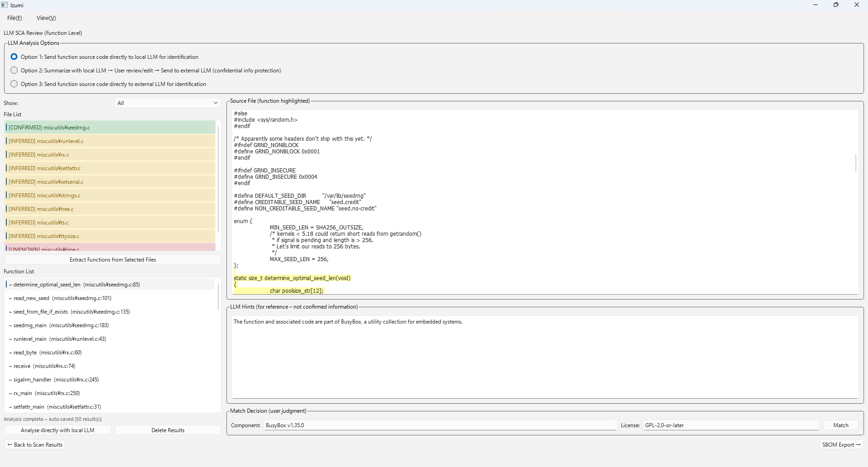868x467 pixels.
Task: Select Option 1 to send source to local LLM
Action: click(x=14, y=57)
